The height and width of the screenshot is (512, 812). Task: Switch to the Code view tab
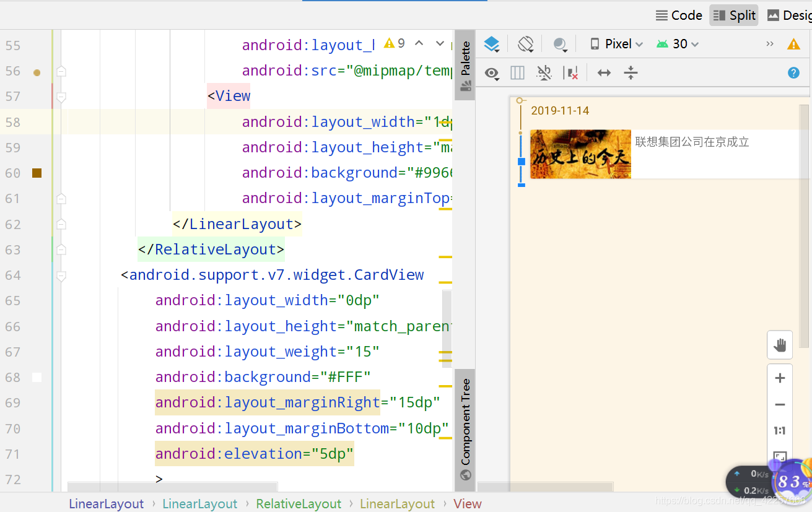pos(679,15)
